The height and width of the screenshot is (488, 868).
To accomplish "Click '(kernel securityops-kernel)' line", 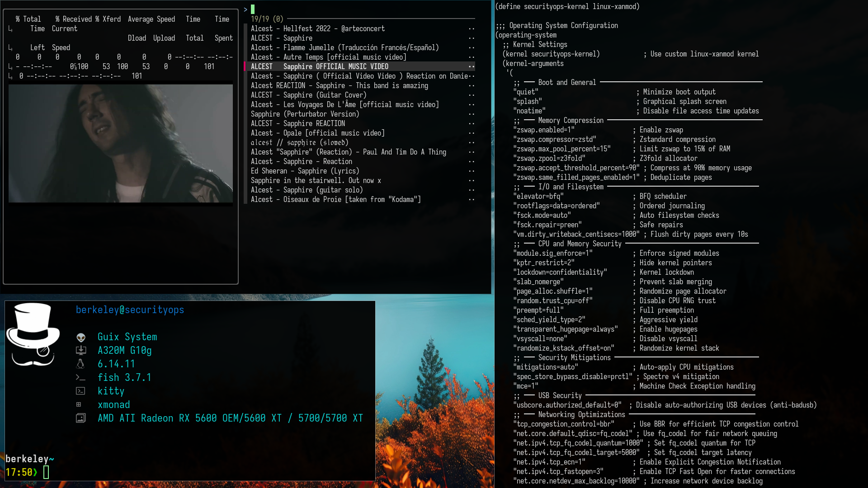I will 551,54.
